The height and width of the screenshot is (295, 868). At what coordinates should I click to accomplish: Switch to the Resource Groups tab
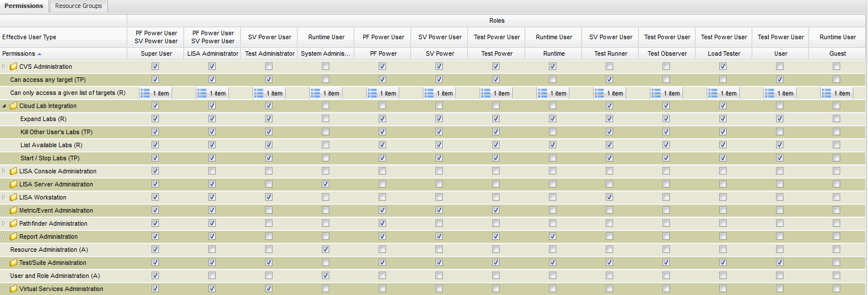click(x=78, y=6)
